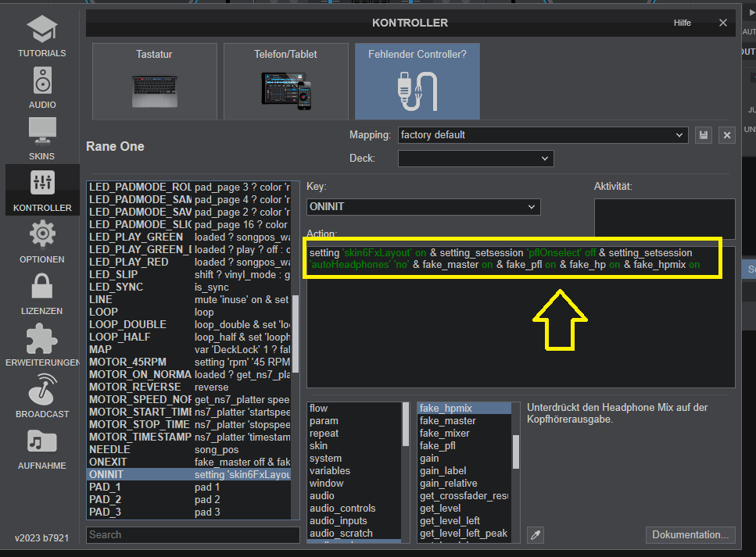Select the PAD_1 key row
Image resolution: width=756 pixels, height=557 pixels.
pos(189,487)
